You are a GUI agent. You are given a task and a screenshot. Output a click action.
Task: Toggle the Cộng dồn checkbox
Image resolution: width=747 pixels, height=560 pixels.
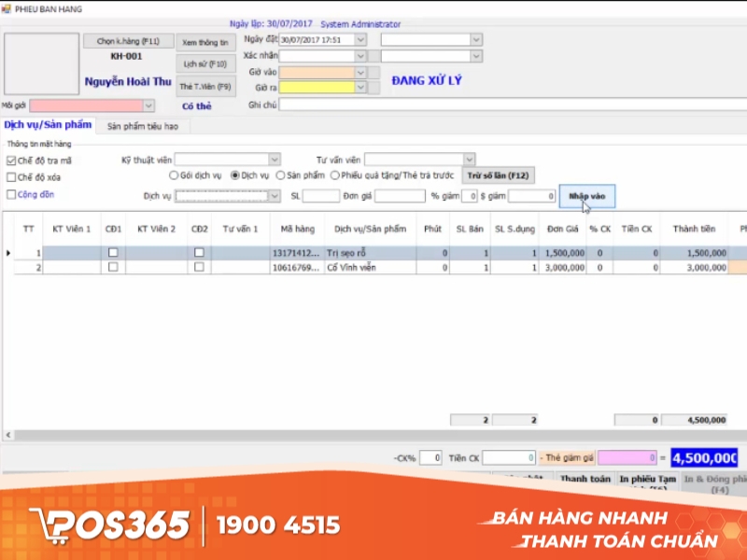pos(11,194)
